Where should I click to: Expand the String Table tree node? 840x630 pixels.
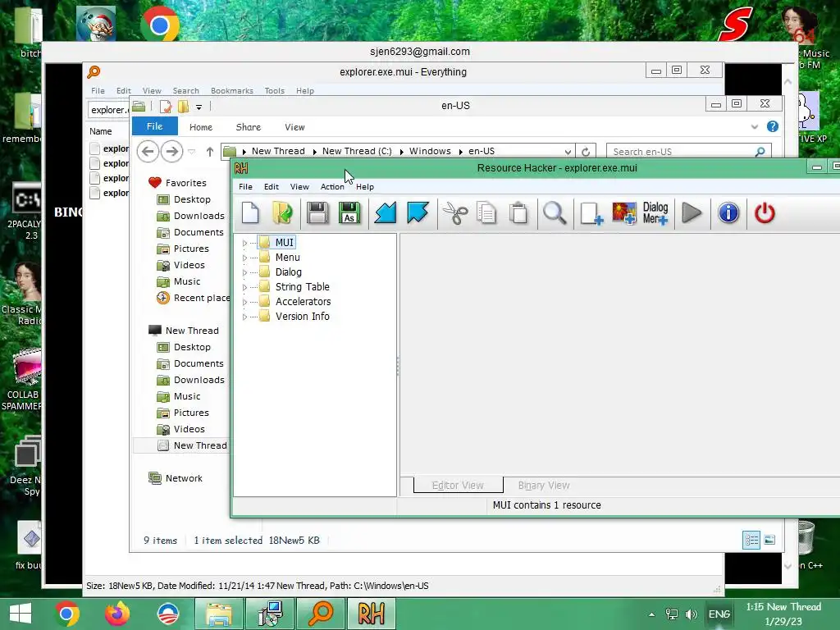tap(244, 287)
